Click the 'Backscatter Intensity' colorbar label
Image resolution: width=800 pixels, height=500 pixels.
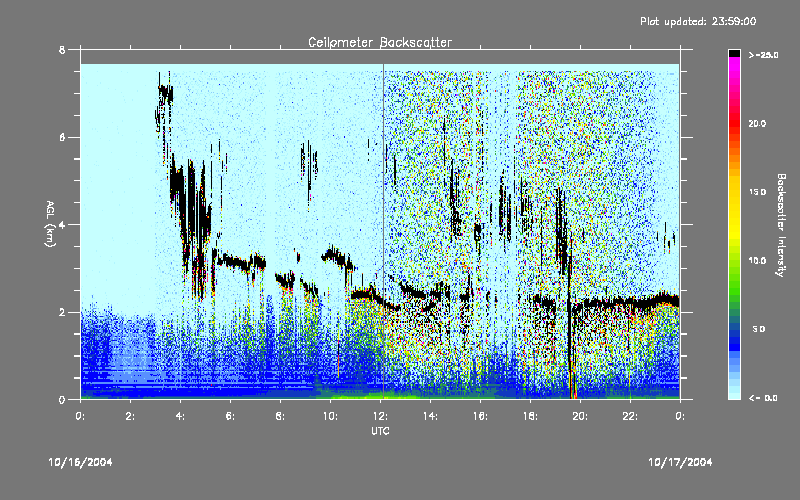[781, 225]
